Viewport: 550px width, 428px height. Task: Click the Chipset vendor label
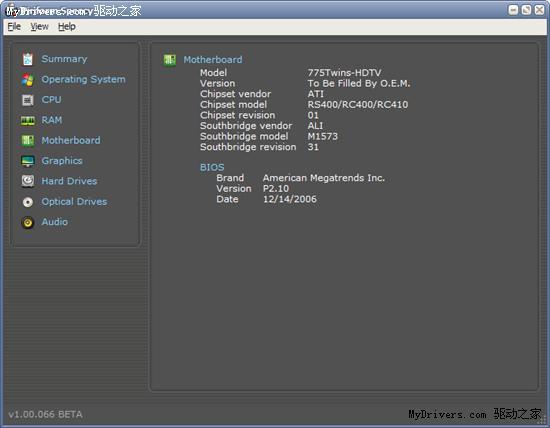tap(235, 94)
